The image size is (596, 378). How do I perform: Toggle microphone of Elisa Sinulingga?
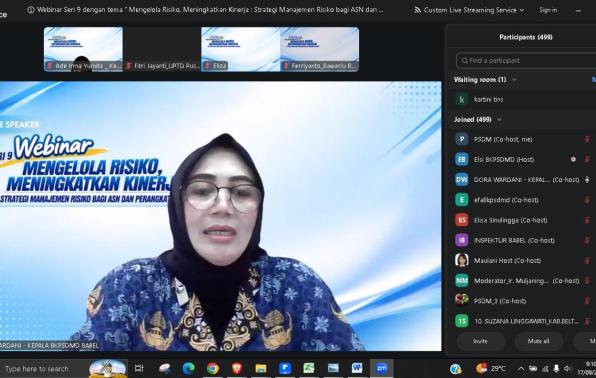587,220
